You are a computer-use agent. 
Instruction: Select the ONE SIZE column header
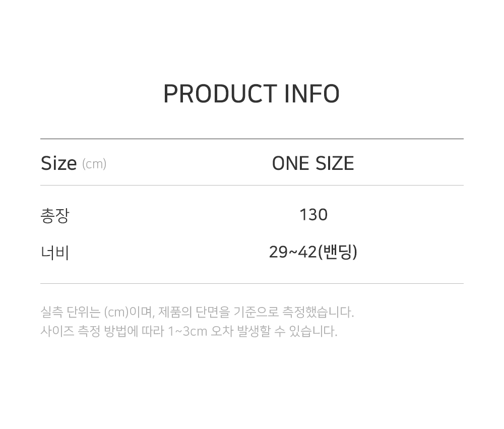point(312,163)
